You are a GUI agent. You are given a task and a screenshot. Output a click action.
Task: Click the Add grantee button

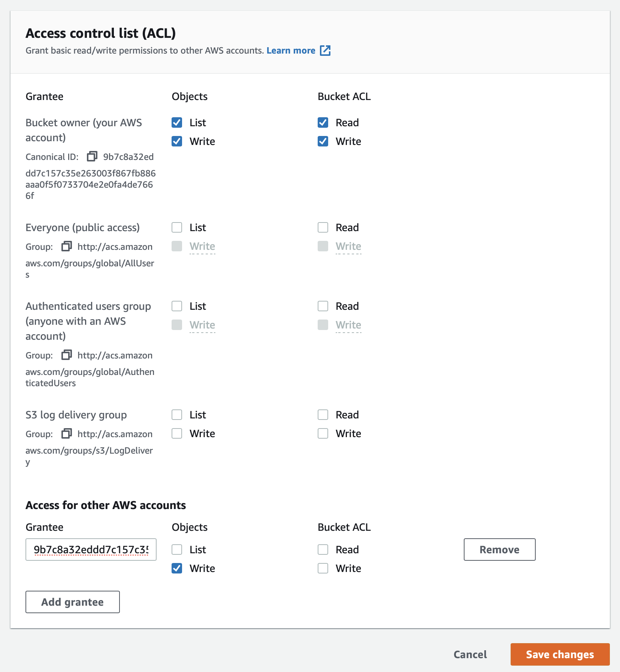click(x=73, y=602)
